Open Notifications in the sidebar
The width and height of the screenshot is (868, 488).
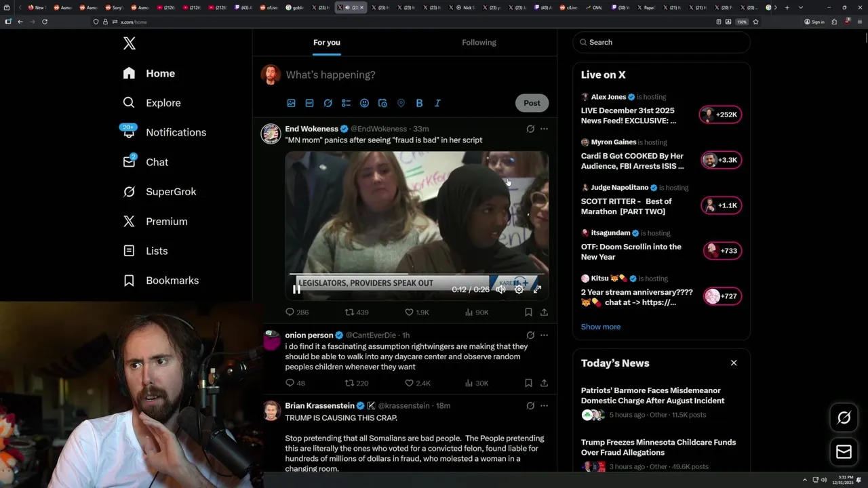pyautogui.click(x=164, y=132)
